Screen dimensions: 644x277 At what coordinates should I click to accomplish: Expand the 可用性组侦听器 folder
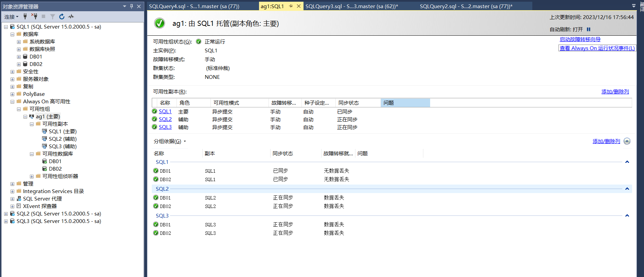(x=32, y=176)
